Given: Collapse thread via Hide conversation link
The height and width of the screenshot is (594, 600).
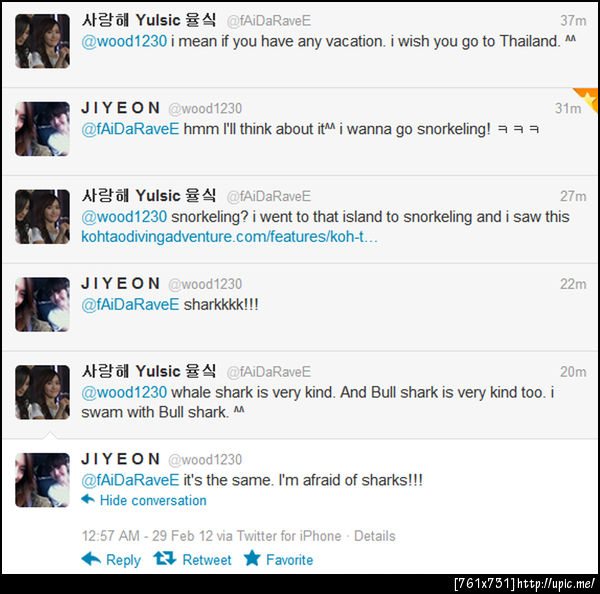Looking at the screenshot, I should (153, 501).
